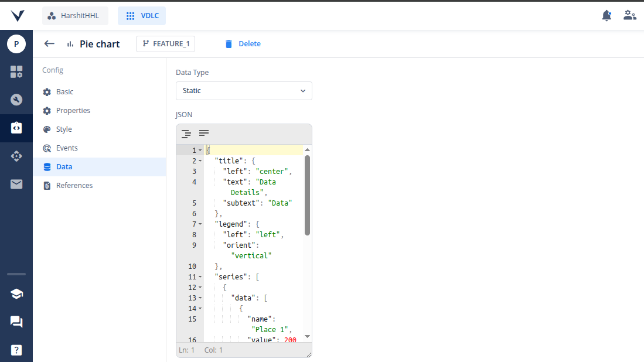Click the help question mark icon
Image resolution: width=644 pixels, height=362 pixels.
click(16, 350)
